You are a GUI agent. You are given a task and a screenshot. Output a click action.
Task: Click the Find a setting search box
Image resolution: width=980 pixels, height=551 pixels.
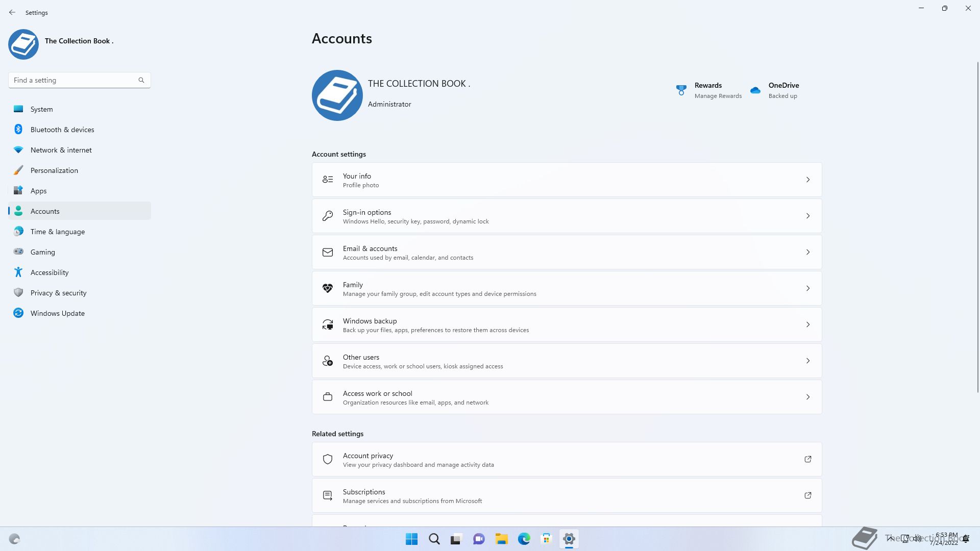coord(80,80)
